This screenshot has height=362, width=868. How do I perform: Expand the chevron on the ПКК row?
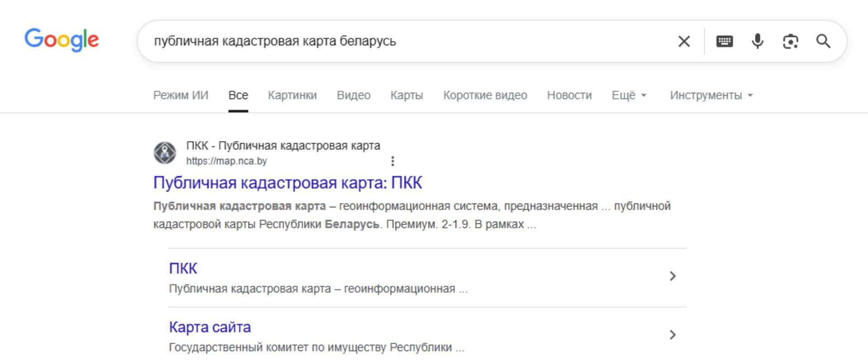pyautogui.click(x=673, y=276)
